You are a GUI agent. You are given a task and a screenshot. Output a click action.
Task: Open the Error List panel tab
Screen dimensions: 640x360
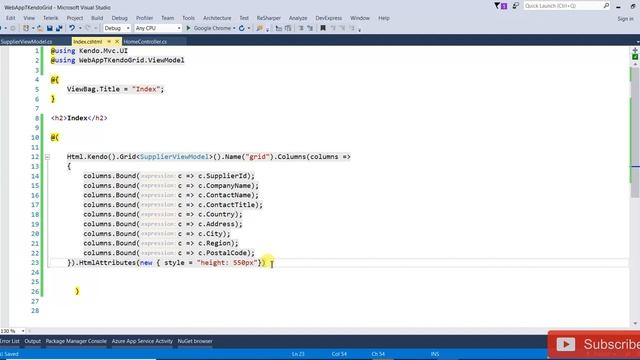click(10, 341)
